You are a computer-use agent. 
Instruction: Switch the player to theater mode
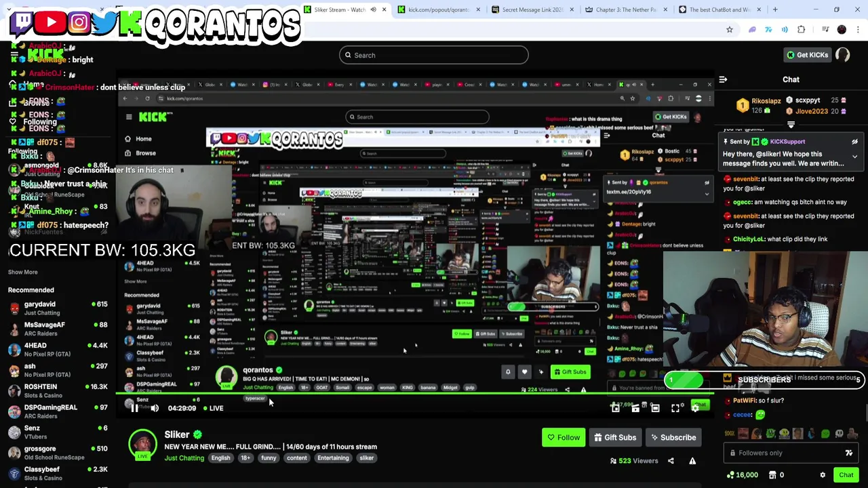(x=655, y=408)
